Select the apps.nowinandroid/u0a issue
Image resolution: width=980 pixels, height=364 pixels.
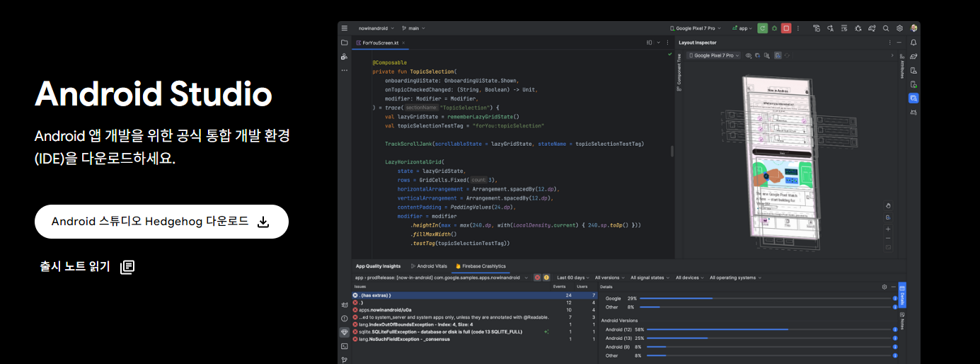pyautogui.click(x=475, y=309)
